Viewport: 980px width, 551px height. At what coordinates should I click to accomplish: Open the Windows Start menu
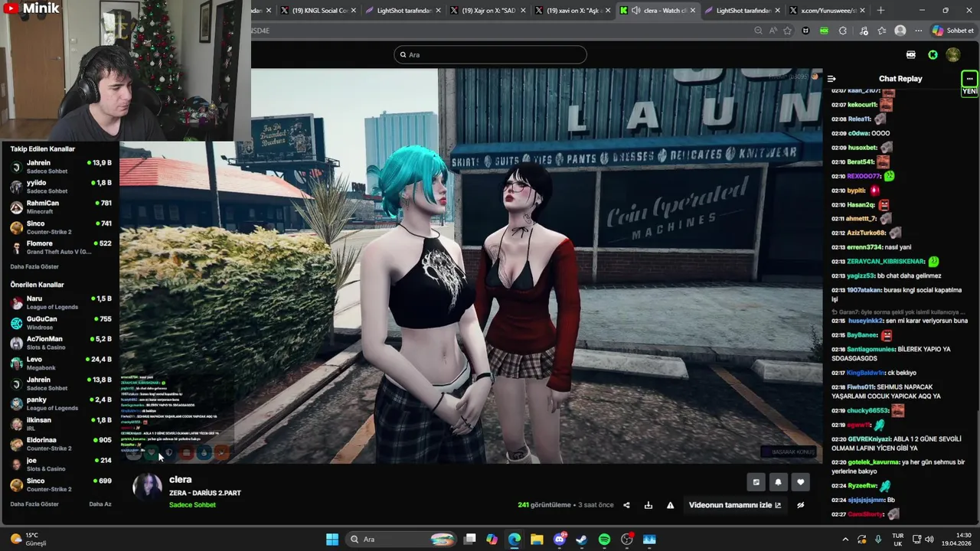tap(332, 540)
